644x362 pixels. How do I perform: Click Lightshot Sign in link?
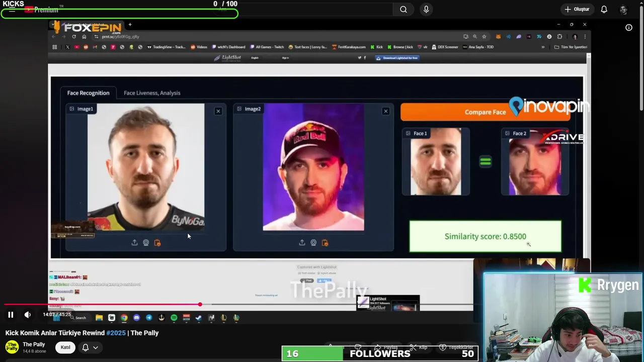click(x=285, y=58)
